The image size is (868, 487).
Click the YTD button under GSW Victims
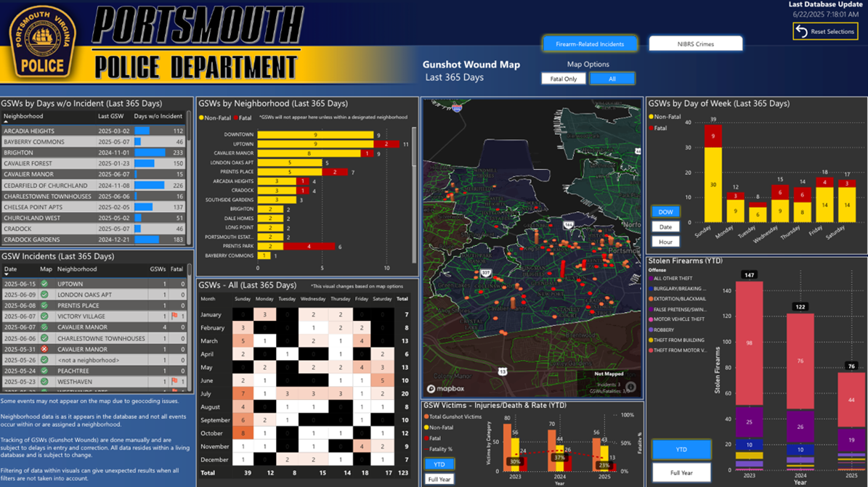pos(439,465)
